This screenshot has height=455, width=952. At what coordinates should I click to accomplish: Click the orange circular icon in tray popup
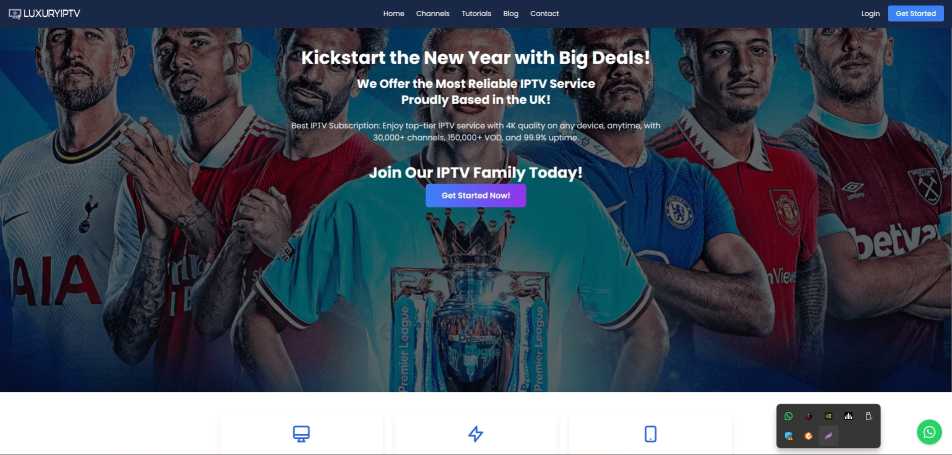(x=808, y=436)
